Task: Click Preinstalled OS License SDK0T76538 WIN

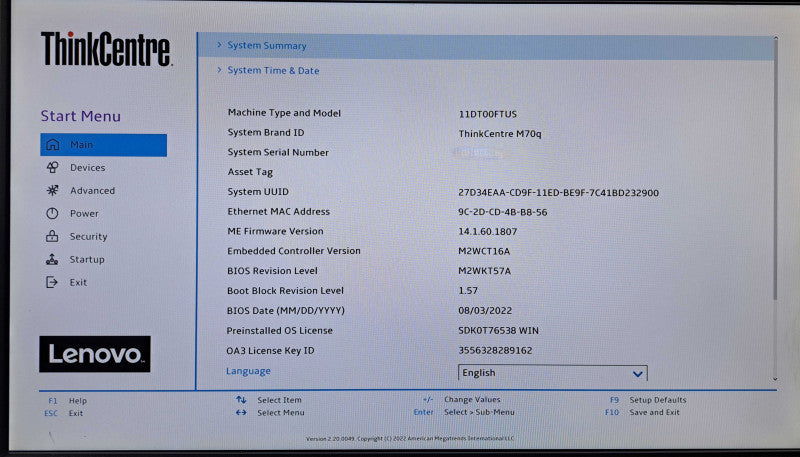Action: [498, 331]
